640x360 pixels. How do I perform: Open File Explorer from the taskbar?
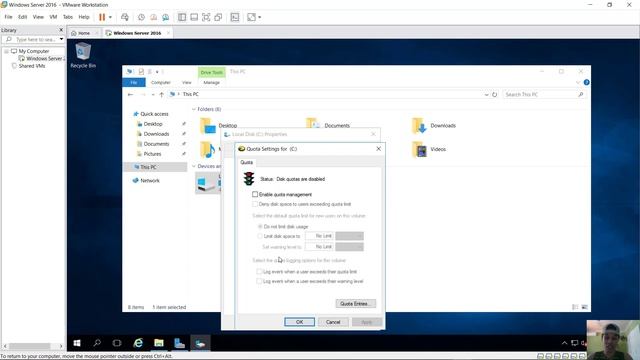[158, 343]
